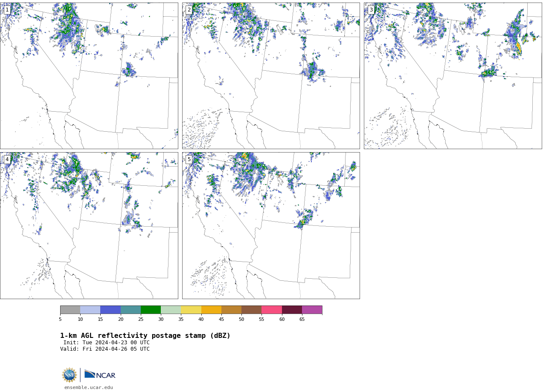Open ensemble member 5 reflectivity map
Image resolution: width=546 pixels, height=392 pixels.
click(271, 225)
